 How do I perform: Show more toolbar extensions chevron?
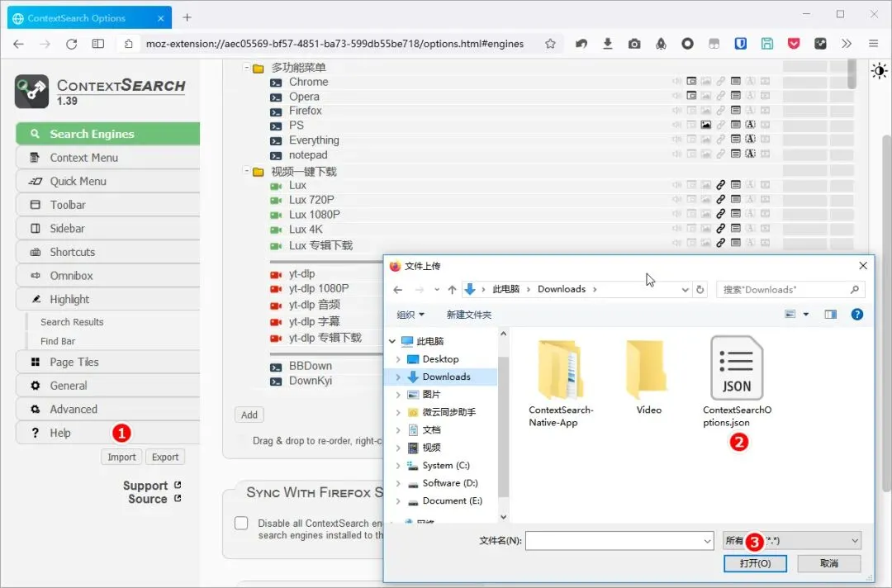pyautogui.click(x=847, y=44)
